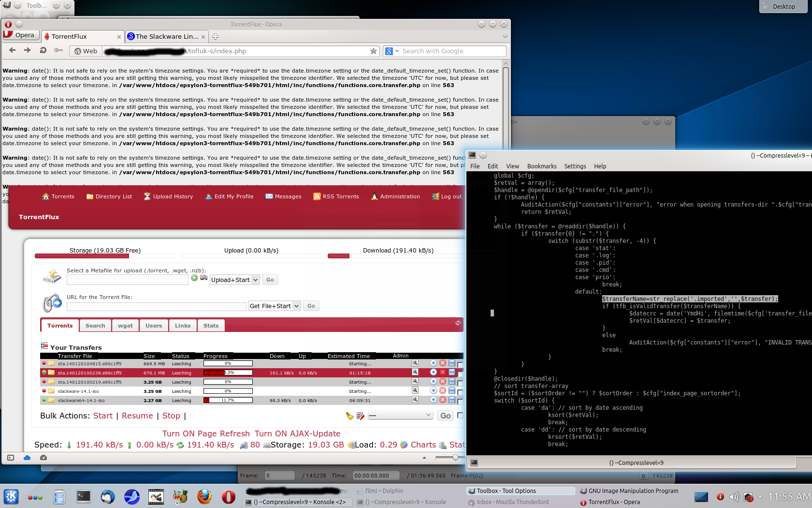Image resolution: width=812 pixels, height=508 pixels.
Task: Click Opera reload button
Action: tap(43, 50)
